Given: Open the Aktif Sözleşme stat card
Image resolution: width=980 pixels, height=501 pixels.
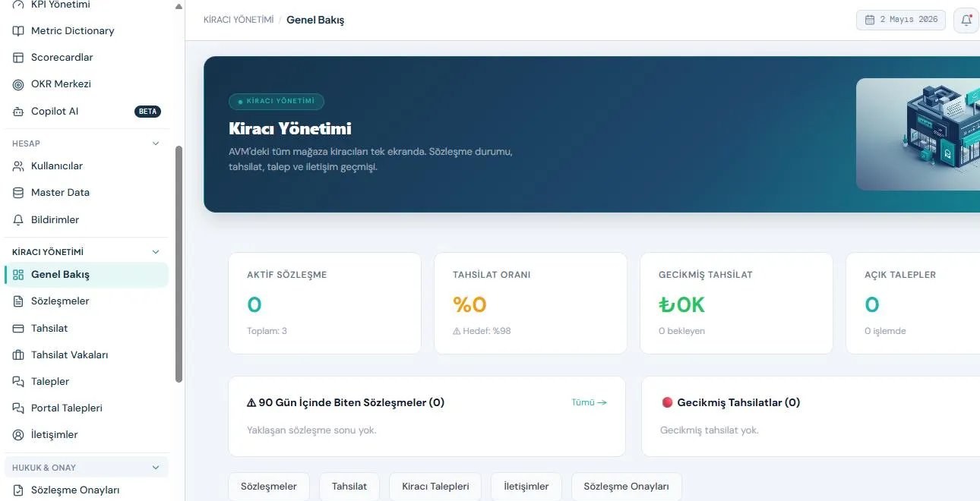Looking at the screenshot, I should [324, 304].
